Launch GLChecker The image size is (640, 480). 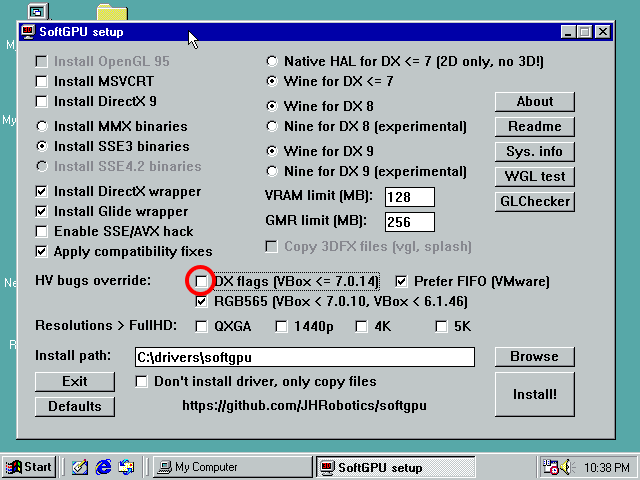click(535, 202)
